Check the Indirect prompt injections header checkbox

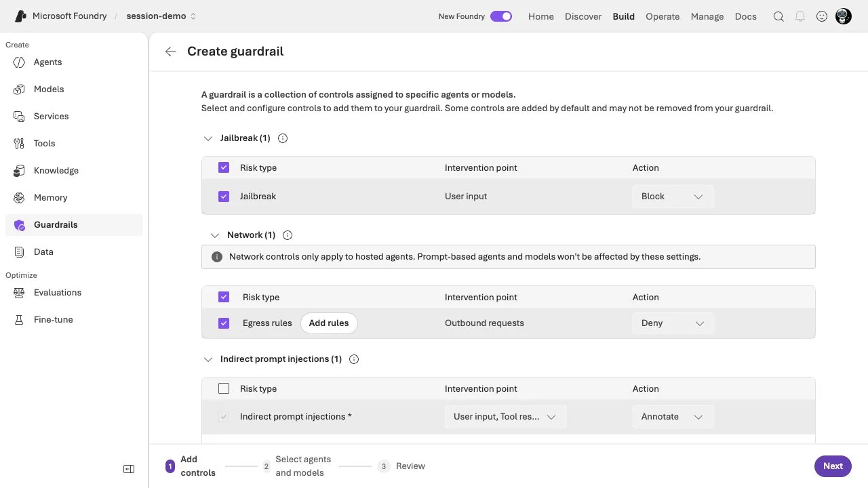click(224, 388)
